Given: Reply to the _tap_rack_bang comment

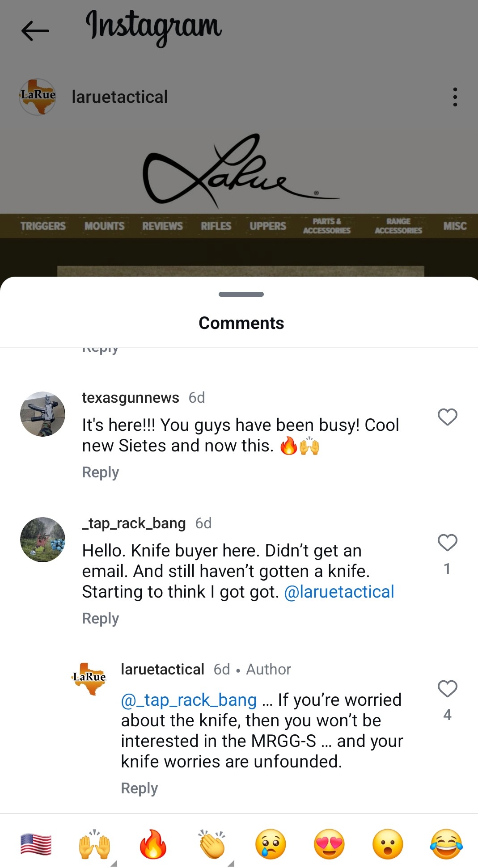Looking at the screenshot, I should click(x=101, y=619).
